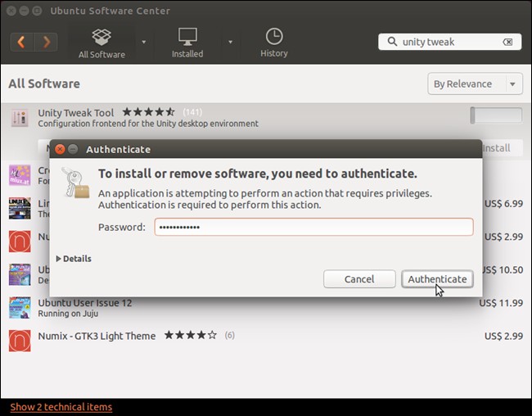Open the Show 2 technical items link
The image size is (532, 416).
coord(61,407)
